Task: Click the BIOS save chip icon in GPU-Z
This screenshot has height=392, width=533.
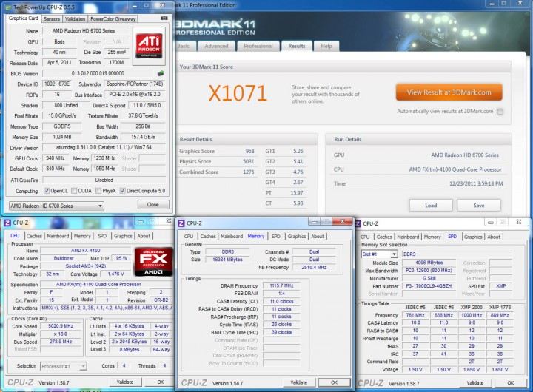Action: 161,73
